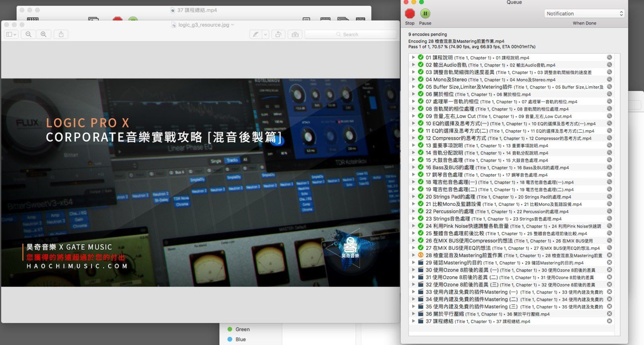Expand details of job 14 音軌分配說明
Viewport: 644px width, 345px height.
413,153
